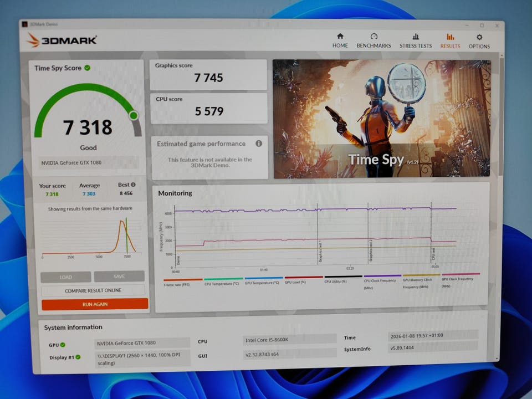Click the SAVE button
Image resolution: width=532 pixels, height=399 pixels.
click(x=119, y=276)
